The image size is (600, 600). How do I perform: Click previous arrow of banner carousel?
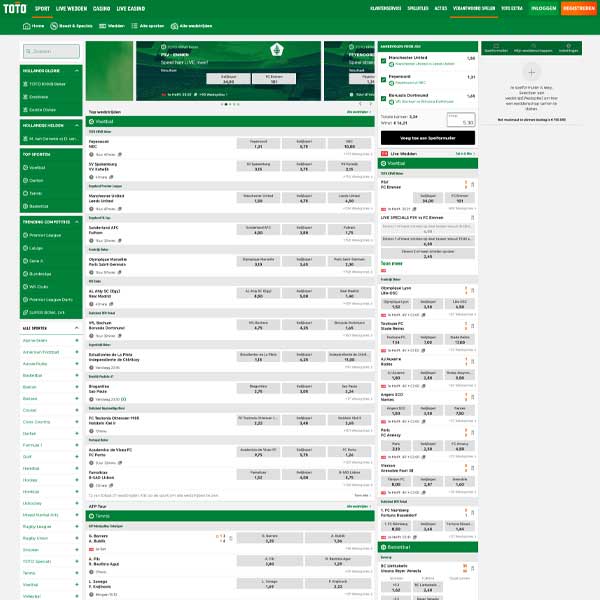tap(360, 104)
